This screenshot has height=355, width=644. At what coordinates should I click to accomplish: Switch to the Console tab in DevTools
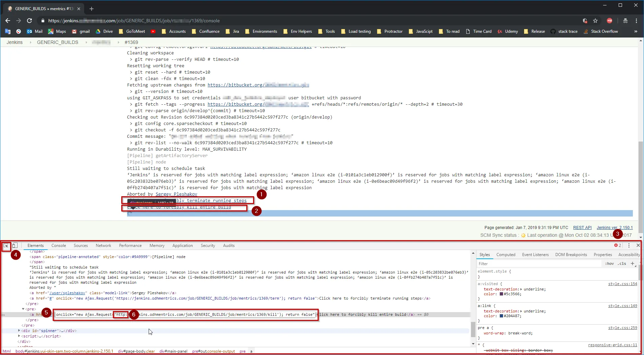pyautogui.click(x=59, y=246)
